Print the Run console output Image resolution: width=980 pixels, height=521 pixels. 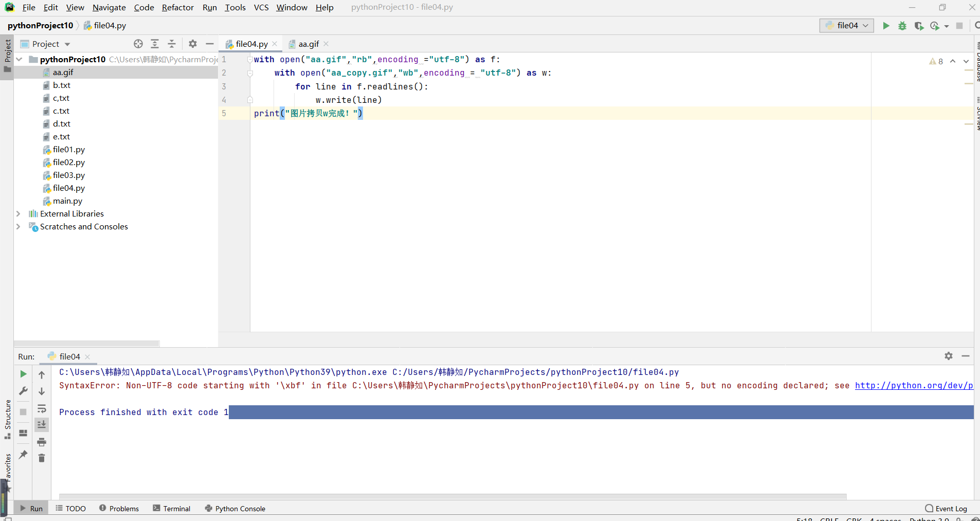[42, 442]
